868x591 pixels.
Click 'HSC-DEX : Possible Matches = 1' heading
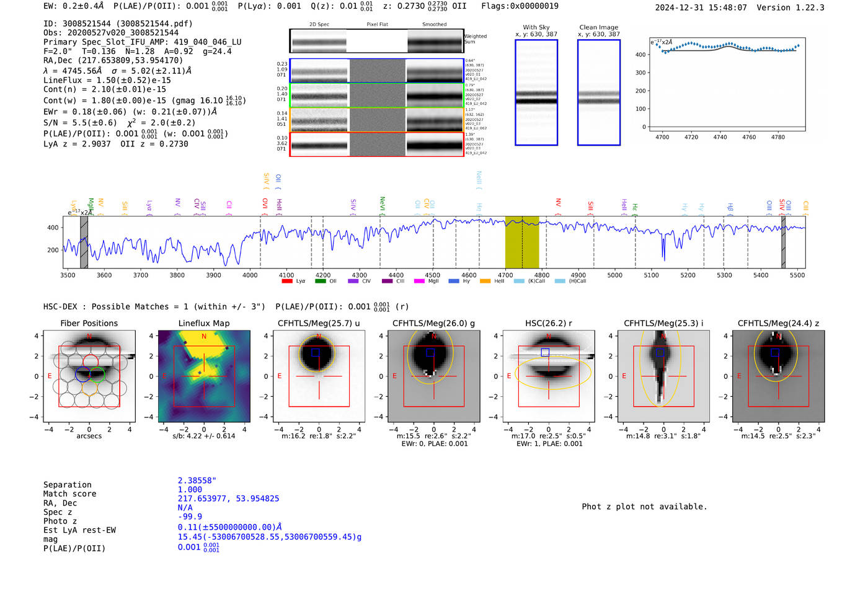pos(116,306)
